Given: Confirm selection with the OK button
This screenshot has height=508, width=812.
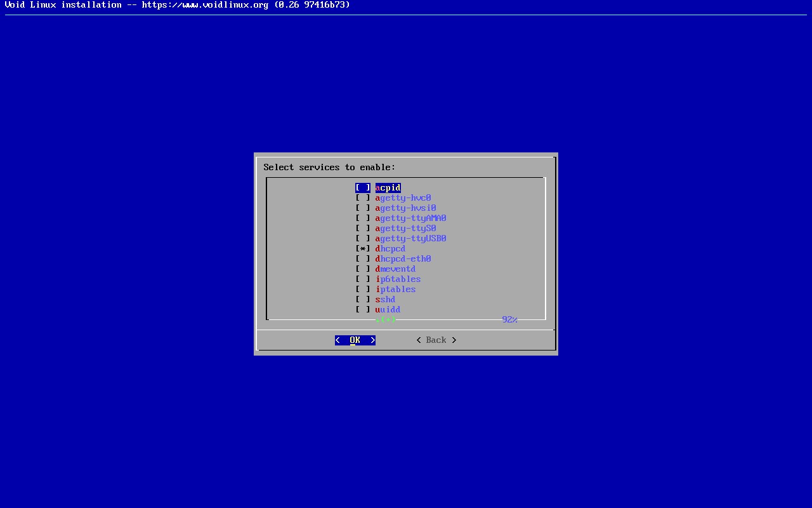Looking at the screenshot, I should pyautogui.click(x=355, y=340).
